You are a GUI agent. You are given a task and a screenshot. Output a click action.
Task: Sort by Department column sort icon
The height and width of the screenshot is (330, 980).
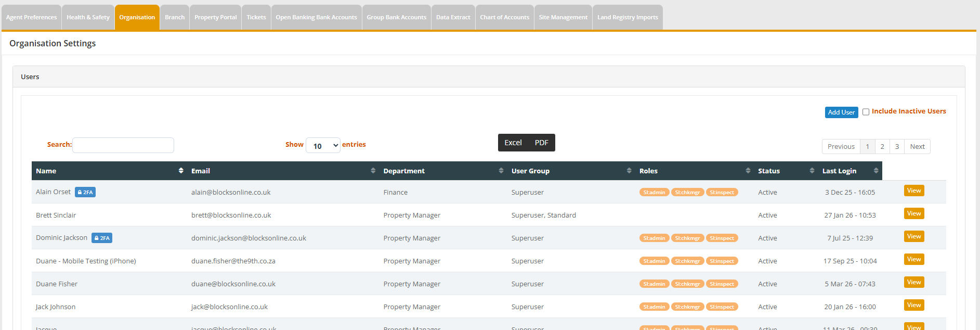pyautogui.click(x=501, y=171)
